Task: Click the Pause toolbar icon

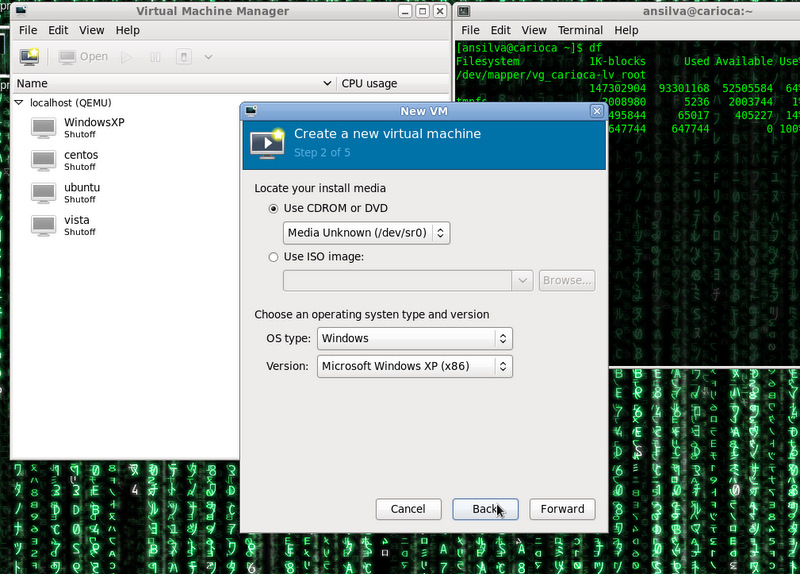Action: (155, 57)
